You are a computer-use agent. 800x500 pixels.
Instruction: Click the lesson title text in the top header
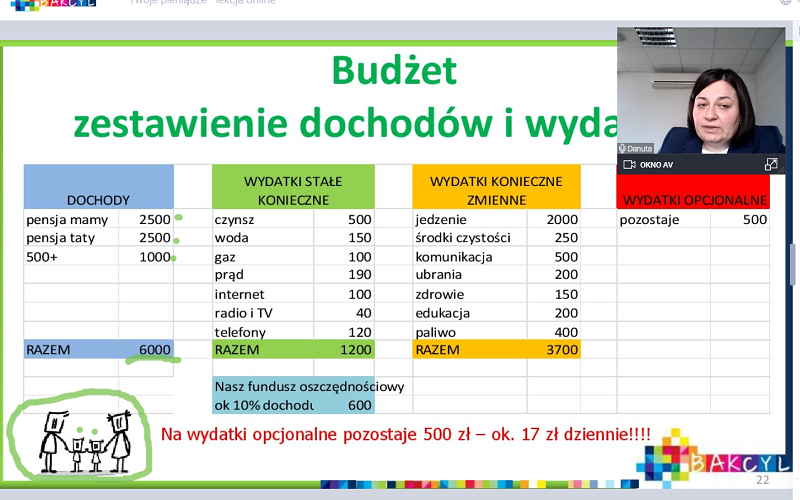tap(203, 3)
